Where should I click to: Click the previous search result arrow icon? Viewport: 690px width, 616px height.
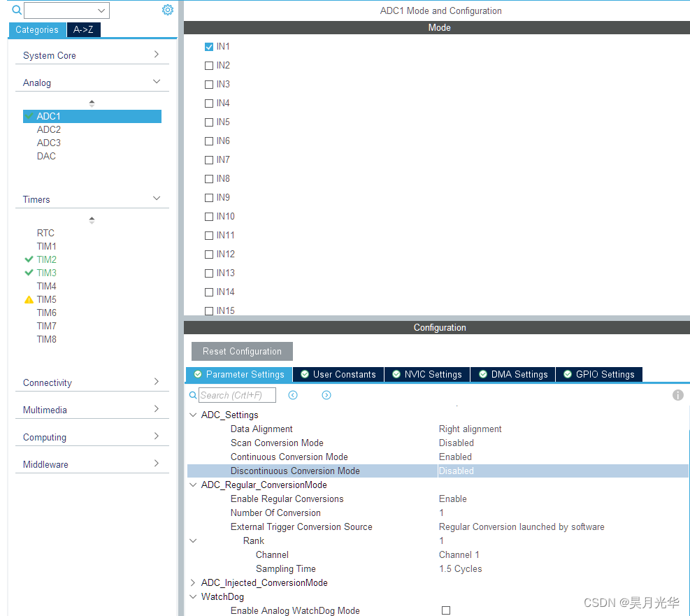pos(293,395)
